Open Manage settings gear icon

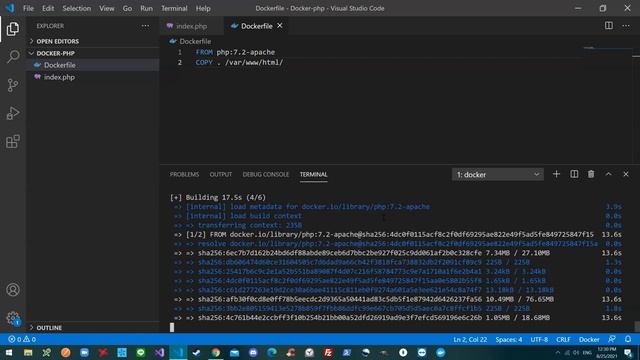click(13, 318)
